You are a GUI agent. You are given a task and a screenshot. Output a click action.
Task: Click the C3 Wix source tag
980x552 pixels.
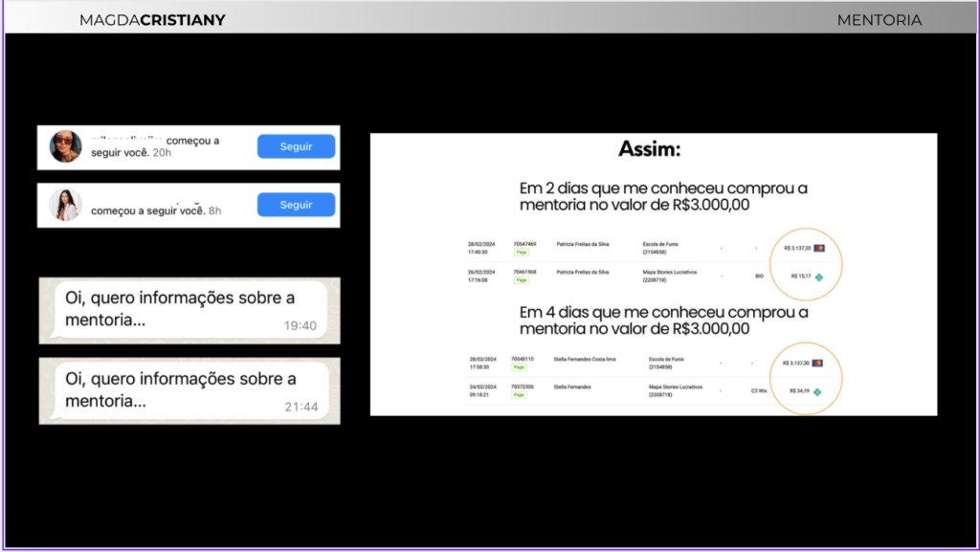click(x=759, y=390)
